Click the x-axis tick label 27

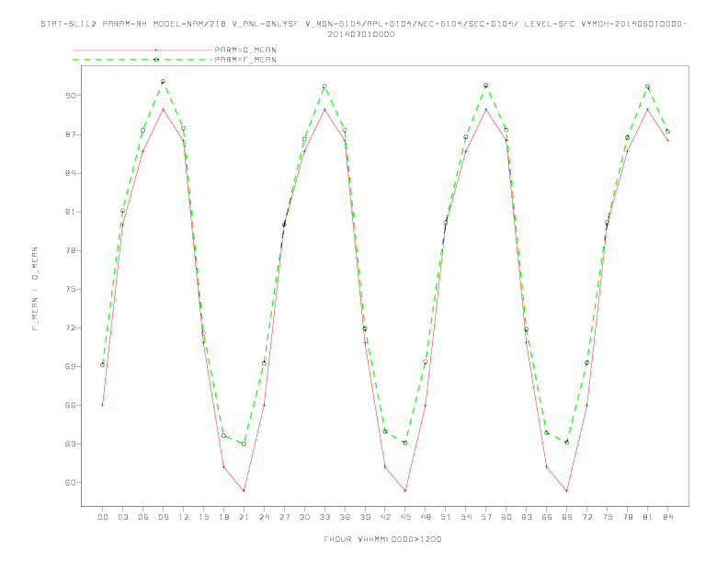(x=284, y=517)
